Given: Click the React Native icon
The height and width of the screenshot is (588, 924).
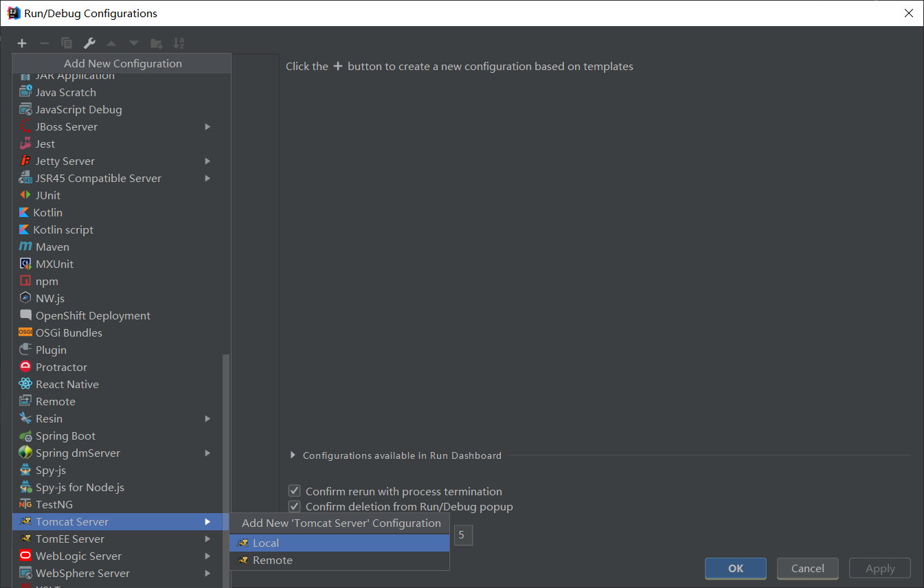Looking at the screenshot, I should pos(25,384).
